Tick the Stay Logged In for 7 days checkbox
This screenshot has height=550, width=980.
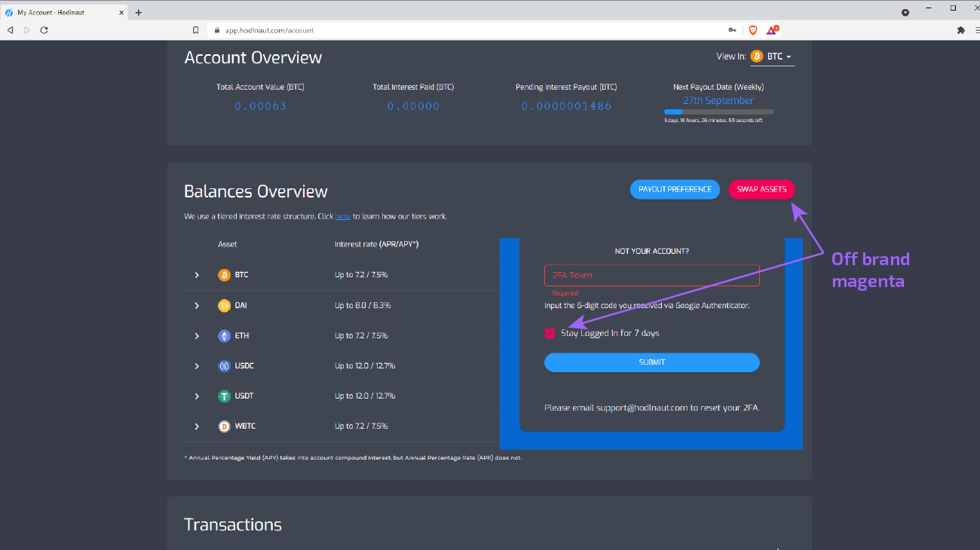[550, 333]
